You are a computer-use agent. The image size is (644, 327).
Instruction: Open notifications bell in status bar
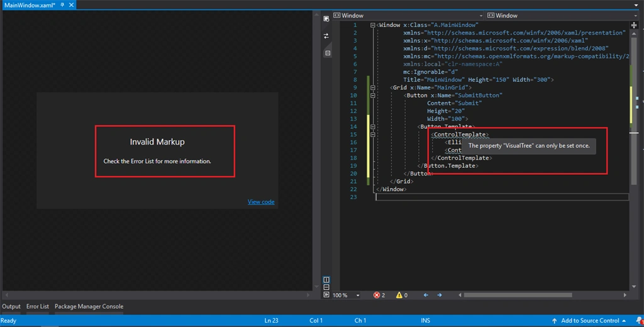pos(640,321)
